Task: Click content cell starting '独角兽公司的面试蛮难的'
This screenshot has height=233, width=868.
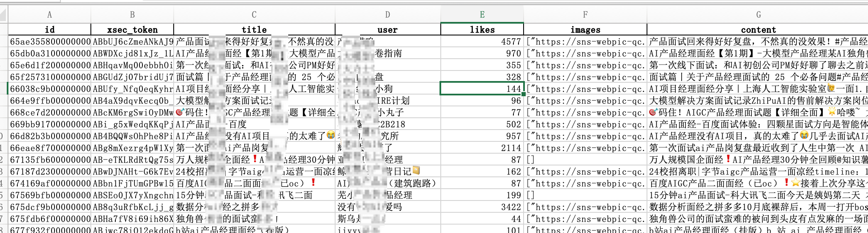Action: [758, 219]
